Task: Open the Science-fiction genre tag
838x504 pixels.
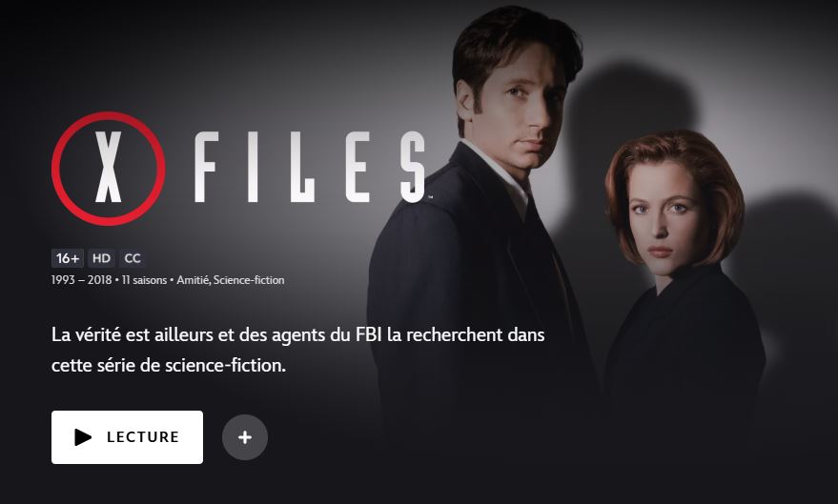Action: click(249, 280)
